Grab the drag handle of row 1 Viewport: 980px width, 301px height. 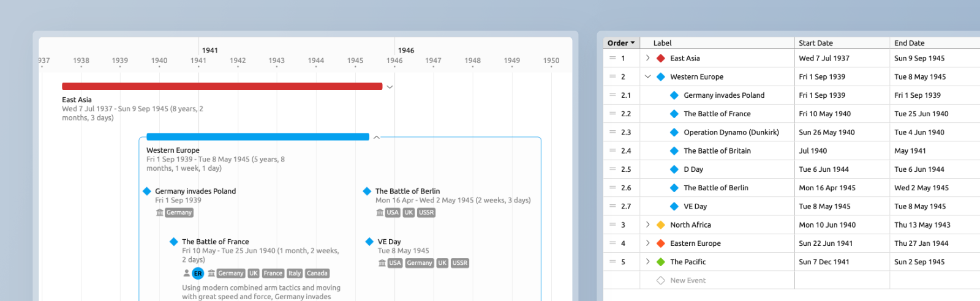point(612,58)
